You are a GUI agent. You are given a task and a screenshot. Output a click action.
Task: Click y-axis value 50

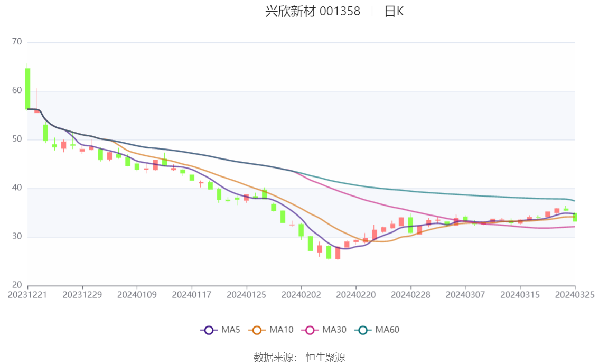click(x=17, y=139)
